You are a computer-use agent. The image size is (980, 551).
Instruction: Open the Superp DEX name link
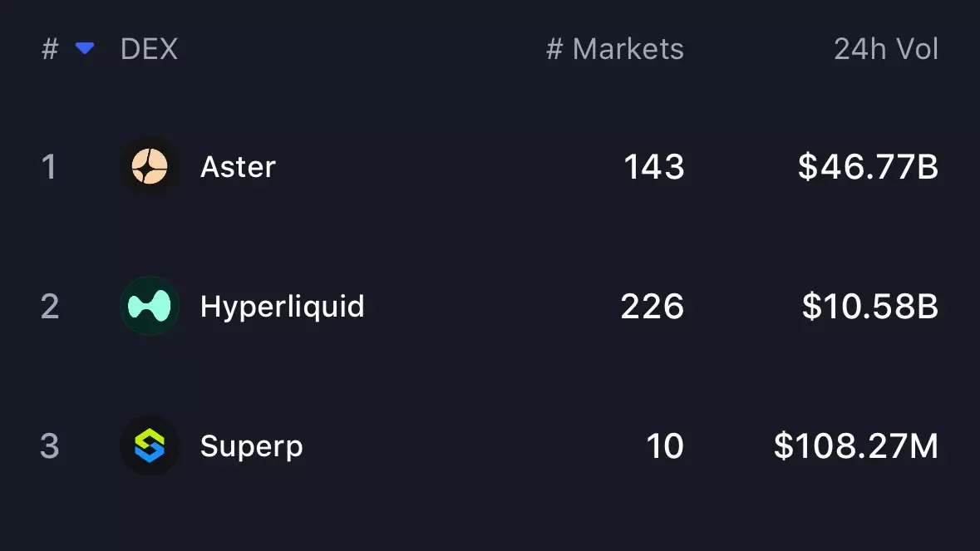[251, 446]
